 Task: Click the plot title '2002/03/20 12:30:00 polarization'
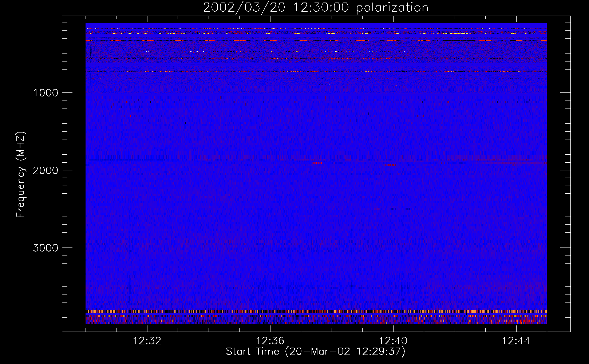tap(316, 8)
